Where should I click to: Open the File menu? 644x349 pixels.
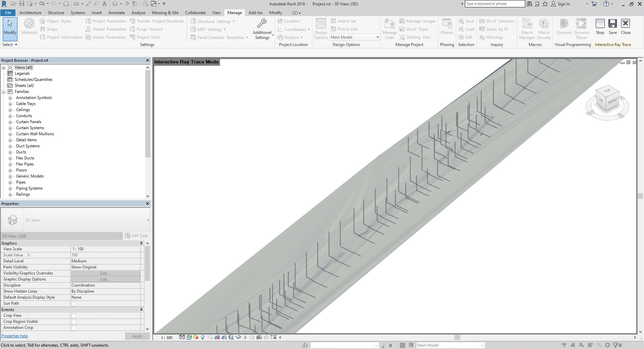coord(8,12)
